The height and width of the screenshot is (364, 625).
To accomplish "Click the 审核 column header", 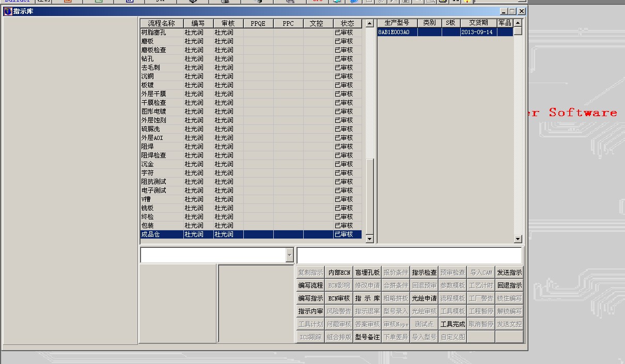I will tap(228, 23).
